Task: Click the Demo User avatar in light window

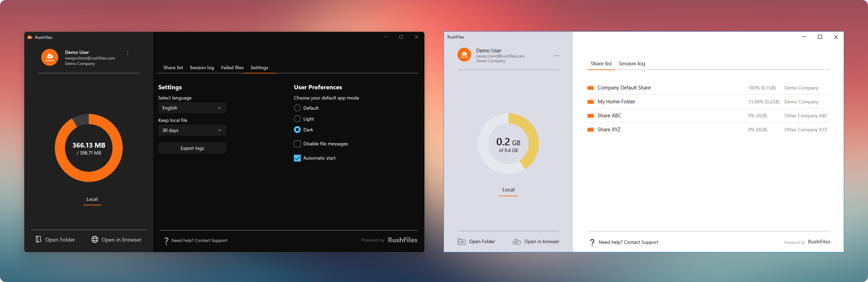Action: point(464,55)
